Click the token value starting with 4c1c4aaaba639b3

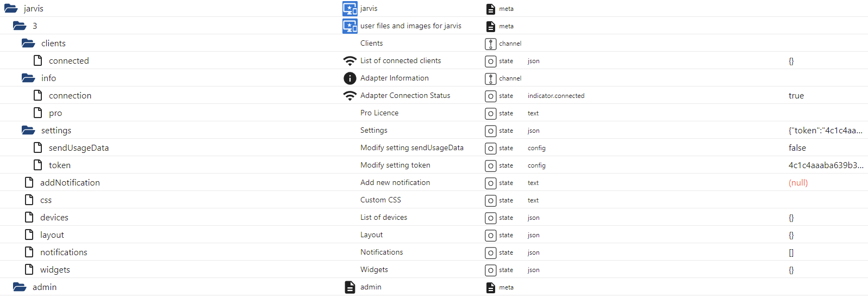click(x=826, y=165)
